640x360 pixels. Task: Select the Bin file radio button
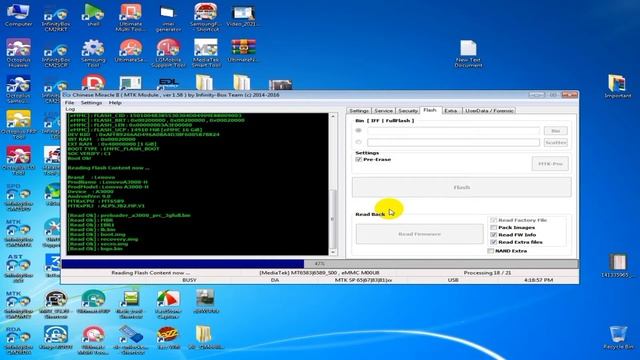358,131
